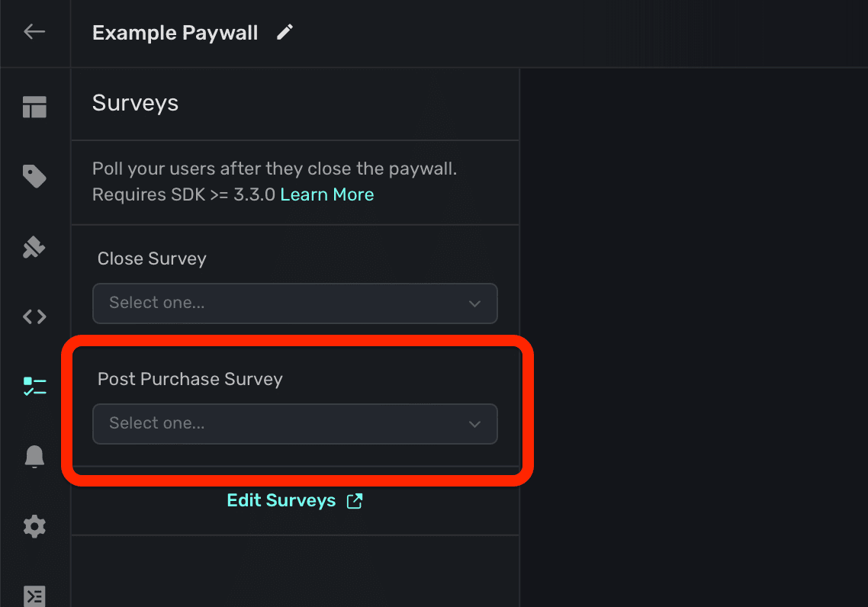Screen dimensions: 868x607
Task: Click the Post Purchase Survey label
Action: (190, 379)
